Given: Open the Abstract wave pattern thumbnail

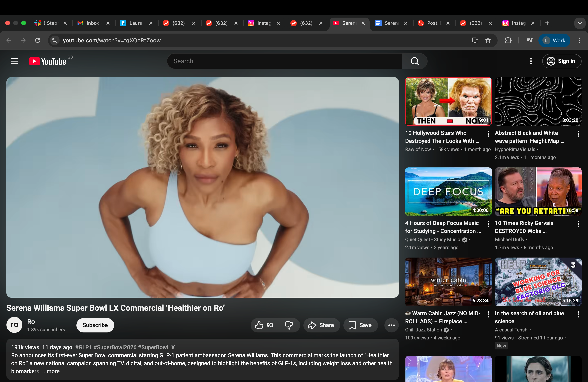Looking at the screenshot, I should click(x=538, y=101).
